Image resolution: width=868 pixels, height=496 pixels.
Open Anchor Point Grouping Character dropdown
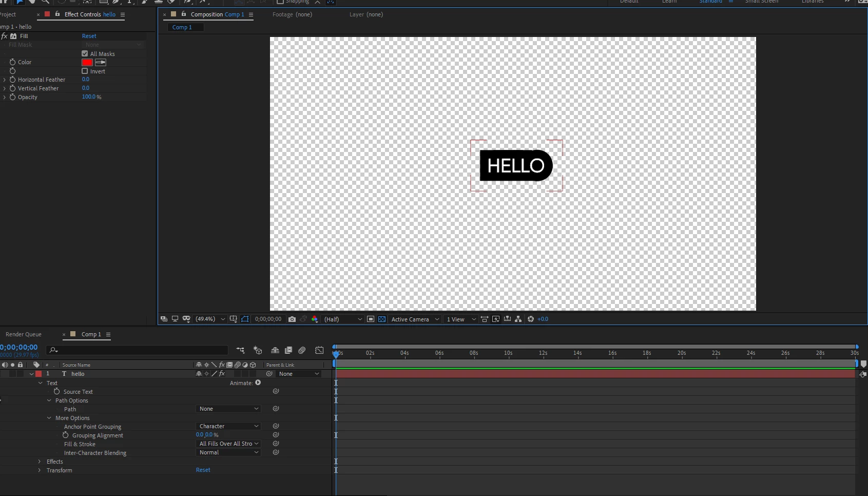(x=228, y=426)
